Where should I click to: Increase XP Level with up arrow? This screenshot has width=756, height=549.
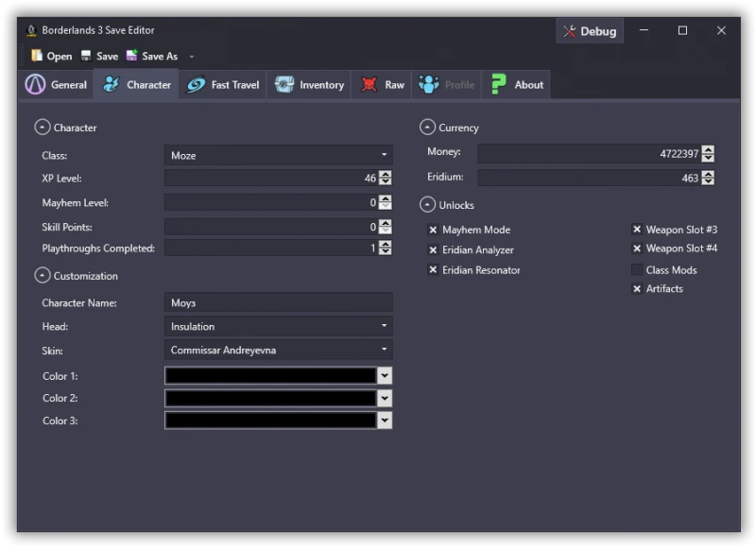pos(385,175)
